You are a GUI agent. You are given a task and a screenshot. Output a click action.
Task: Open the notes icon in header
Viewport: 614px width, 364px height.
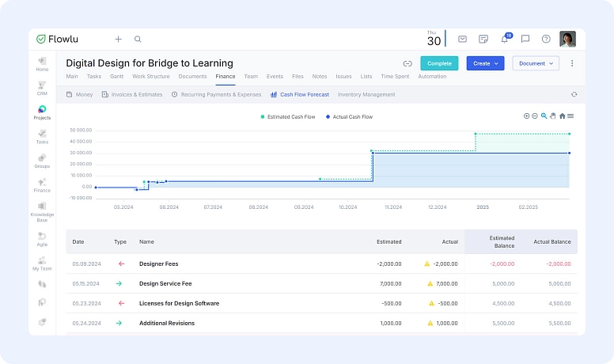[x=483, y=39]
